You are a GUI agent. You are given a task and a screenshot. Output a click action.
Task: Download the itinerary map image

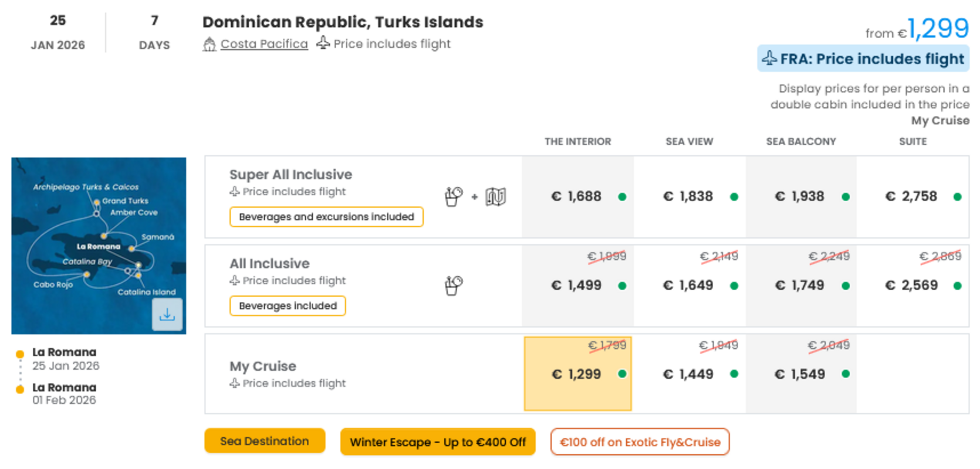(x=167, y=314)
